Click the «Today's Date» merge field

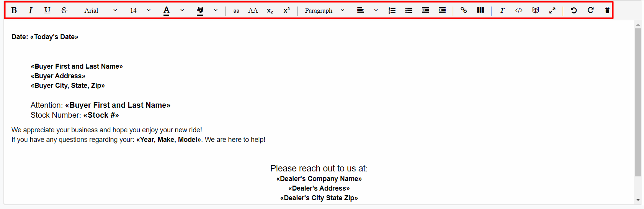pos(54,37)
